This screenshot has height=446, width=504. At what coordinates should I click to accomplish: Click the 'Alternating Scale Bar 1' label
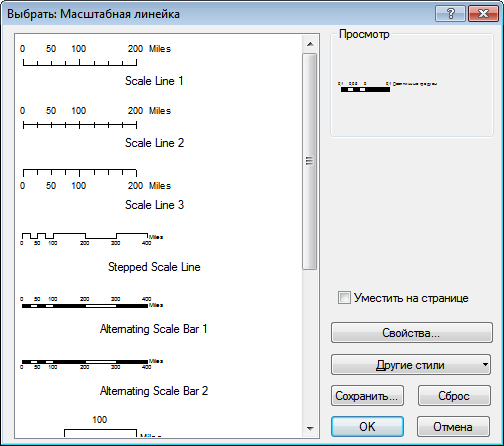click(154, 329)
